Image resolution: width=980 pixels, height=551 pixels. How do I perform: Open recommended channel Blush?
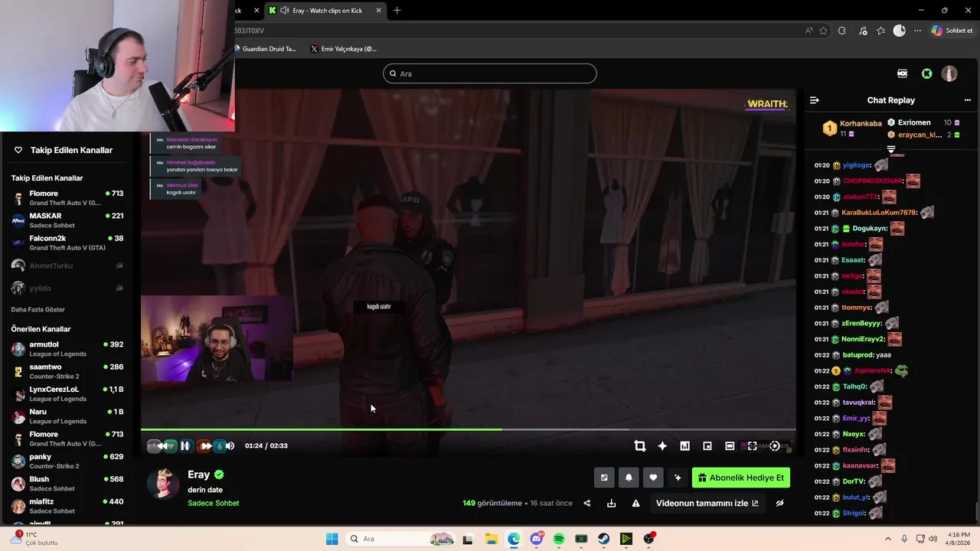[67, 484]
